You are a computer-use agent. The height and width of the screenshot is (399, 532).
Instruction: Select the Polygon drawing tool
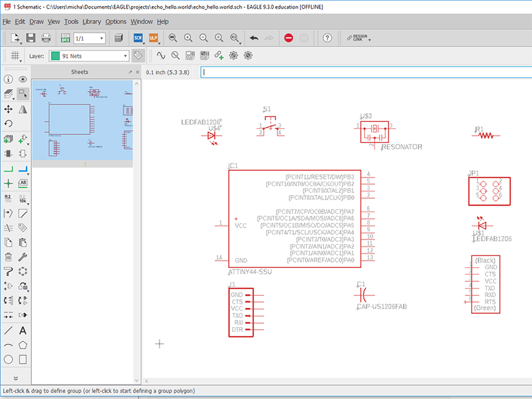[23, 345]
